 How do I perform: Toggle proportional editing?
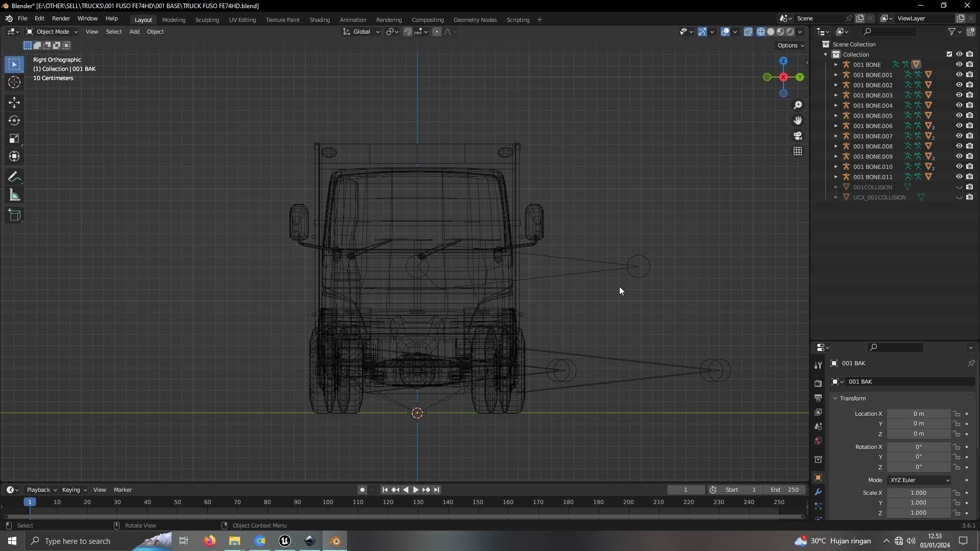437,32
